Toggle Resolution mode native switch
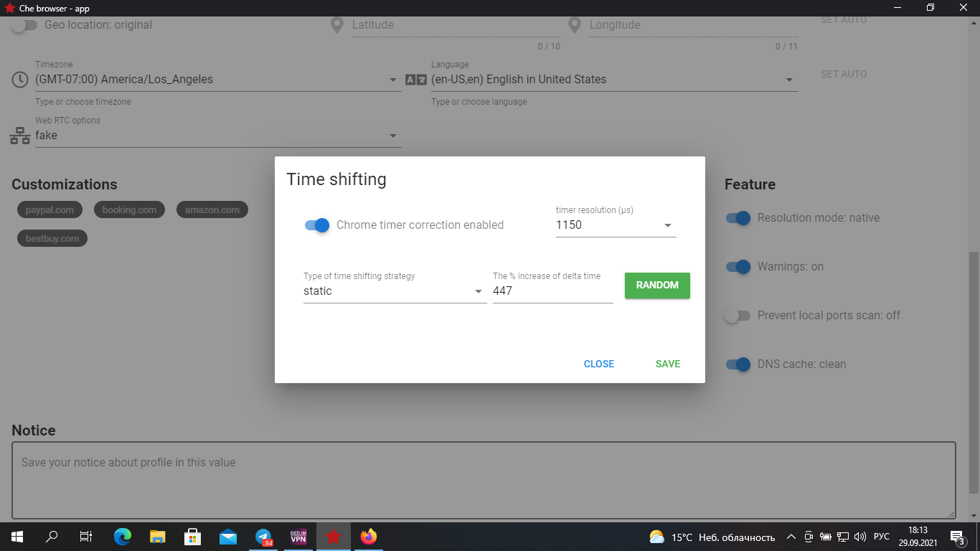The height and width of the screenshot is (551, 980). click(x=738, y=218)
